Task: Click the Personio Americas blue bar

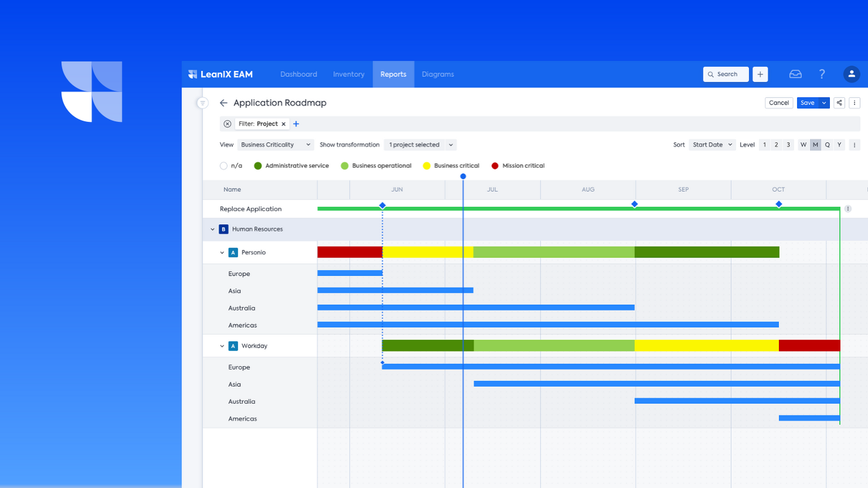Action: [x=548, y=324]
